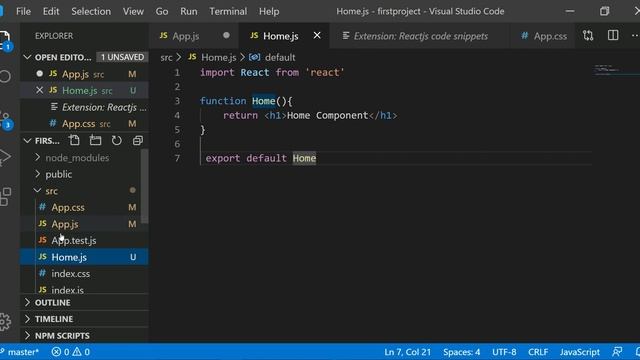Change indentation via Spaces: 4
This screenshot has width=640, height=360.
[x=462, y=352]
